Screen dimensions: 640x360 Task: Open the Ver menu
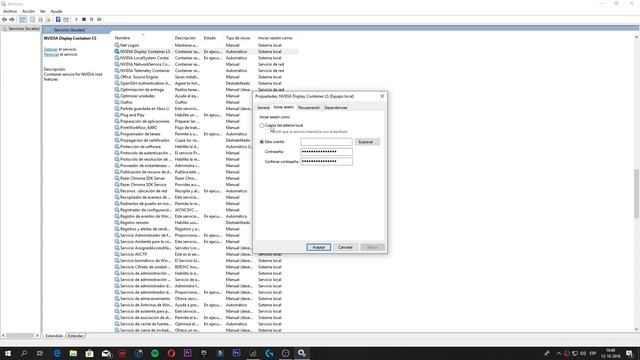click(x=42, y=11)
